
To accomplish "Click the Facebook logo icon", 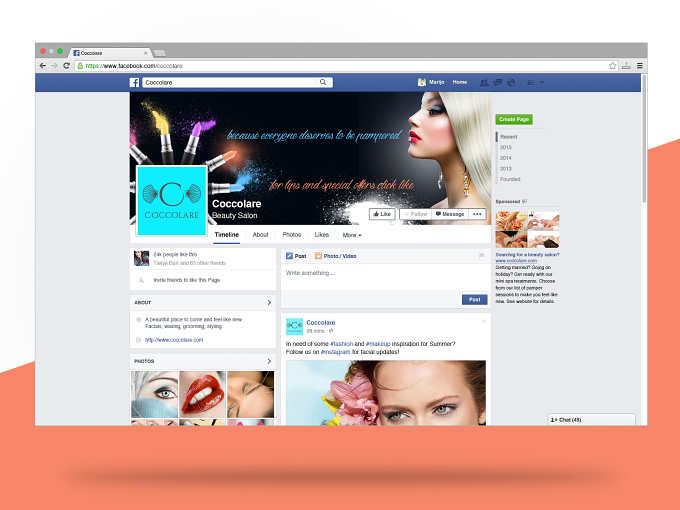I will click(x=134, y=82).
